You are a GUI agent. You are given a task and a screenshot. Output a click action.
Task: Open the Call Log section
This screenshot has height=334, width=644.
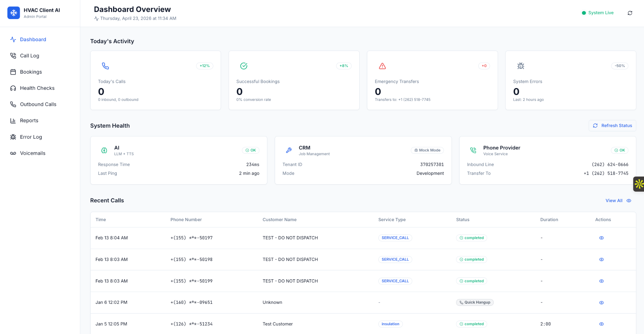pos(29,56)
